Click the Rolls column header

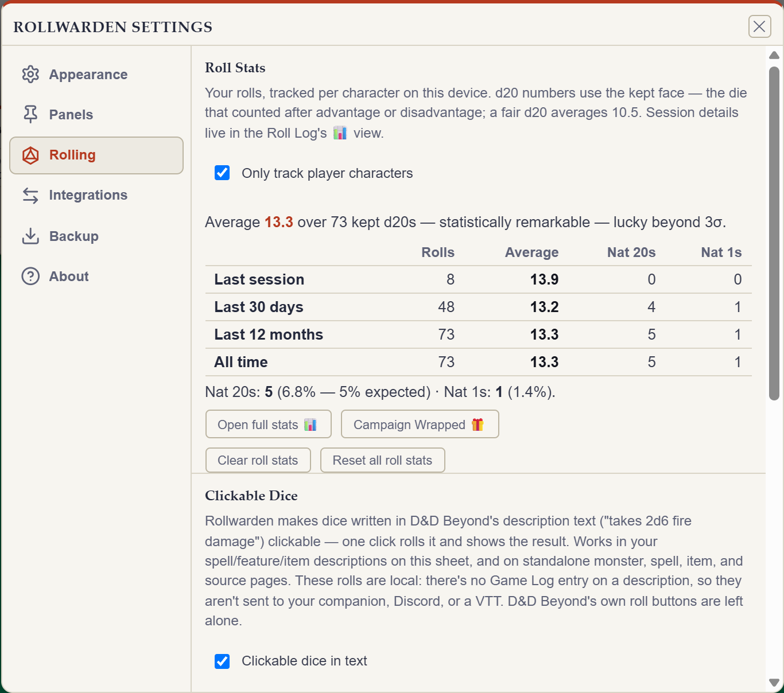[438, 252]
